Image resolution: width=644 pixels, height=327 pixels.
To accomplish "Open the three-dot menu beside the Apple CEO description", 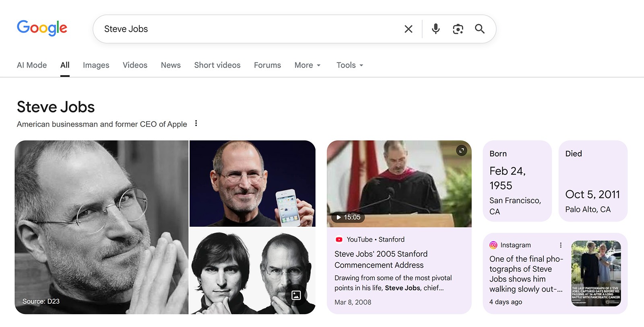I will (196, 123).
